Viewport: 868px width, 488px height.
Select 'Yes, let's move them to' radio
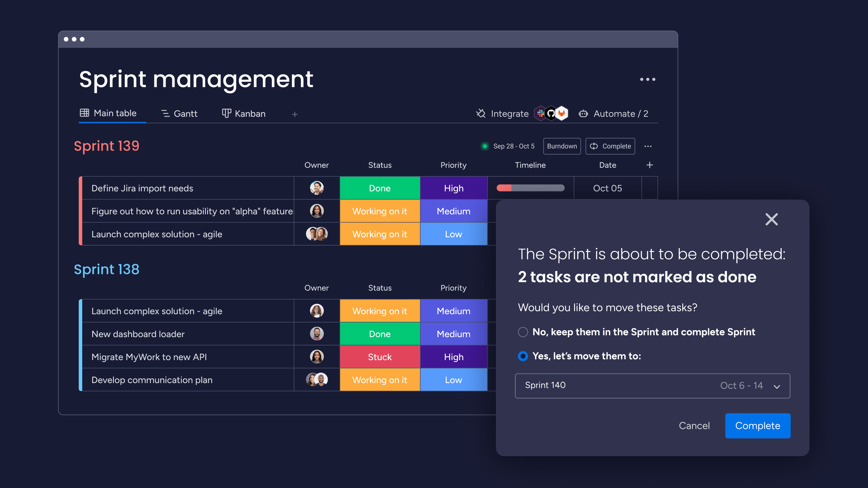522,356
